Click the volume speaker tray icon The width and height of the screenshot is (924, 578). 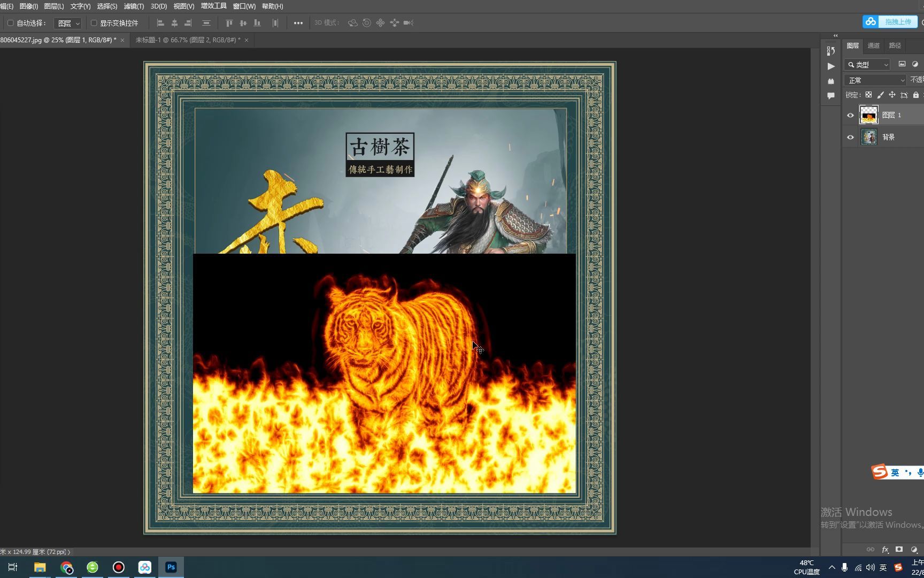[870, 567]
